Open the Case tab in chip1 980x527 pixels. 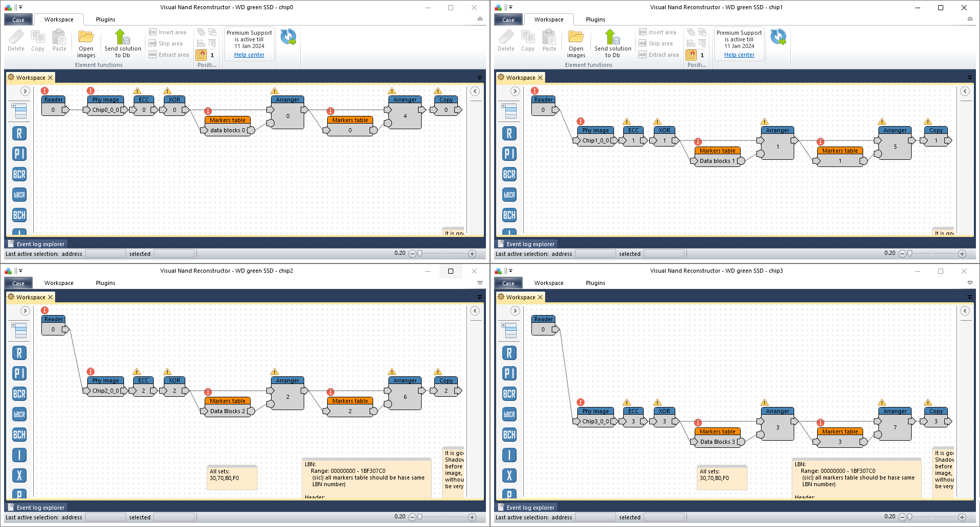click(x=508, y=20)
